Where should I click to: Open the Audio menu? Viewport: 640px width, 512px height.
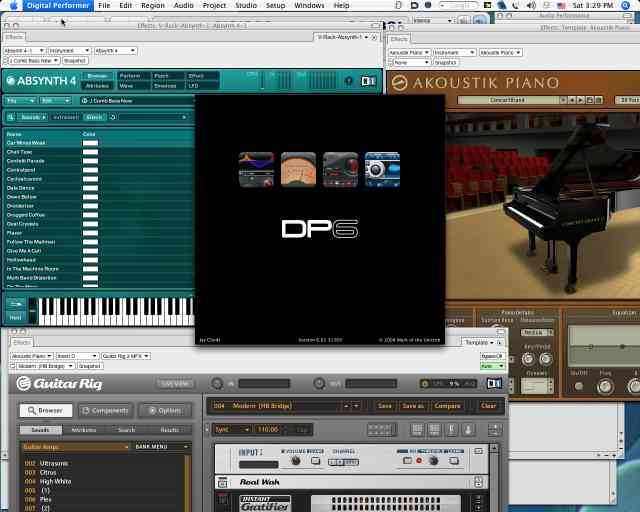tap(184, 5)
